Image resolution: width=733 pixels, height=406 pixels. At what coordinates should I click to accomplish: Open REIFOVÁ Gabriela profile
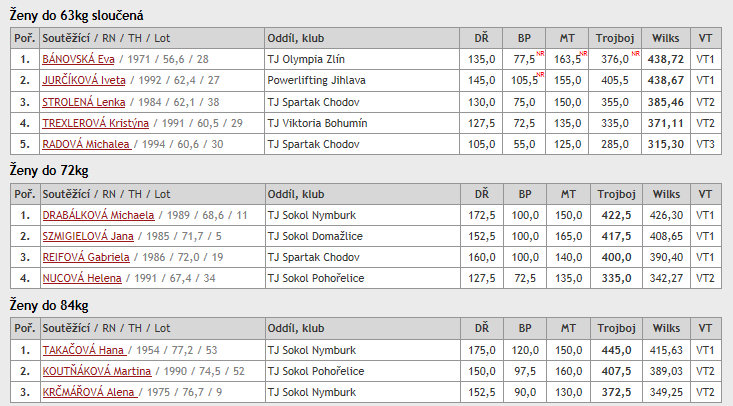point(86,257)
